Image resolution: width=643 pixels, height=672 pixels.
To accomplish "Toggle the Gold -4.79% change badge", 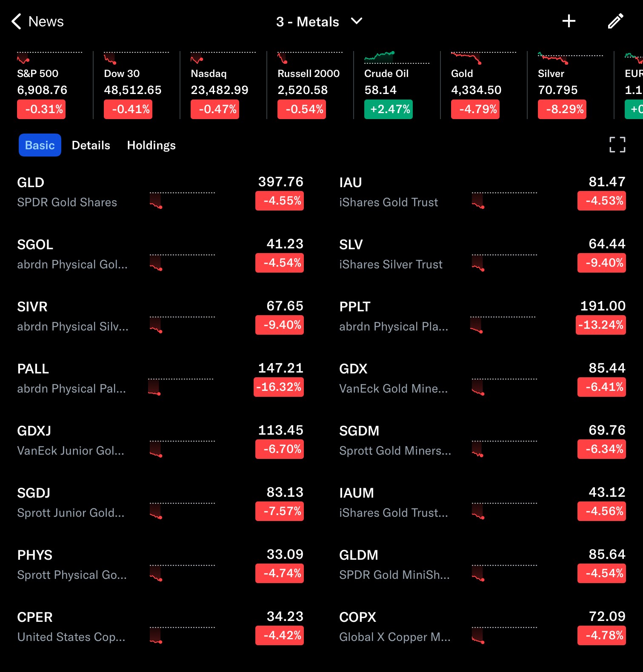I will [475, 109].
